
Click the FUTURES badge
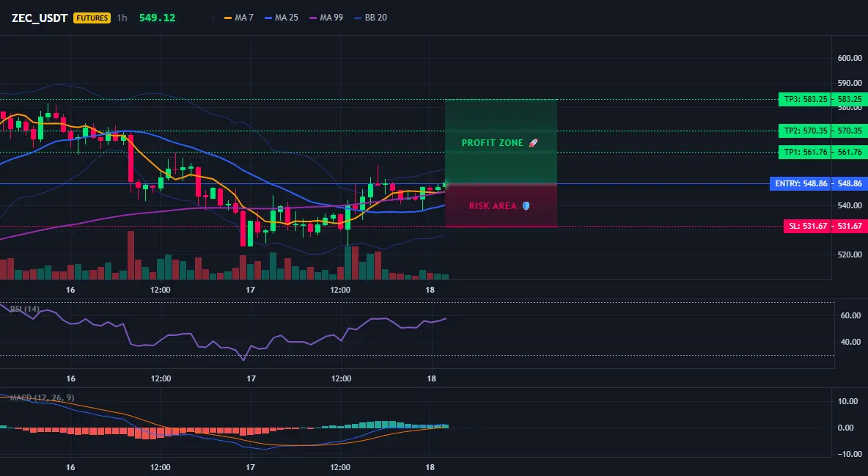[x=92, y=18]
